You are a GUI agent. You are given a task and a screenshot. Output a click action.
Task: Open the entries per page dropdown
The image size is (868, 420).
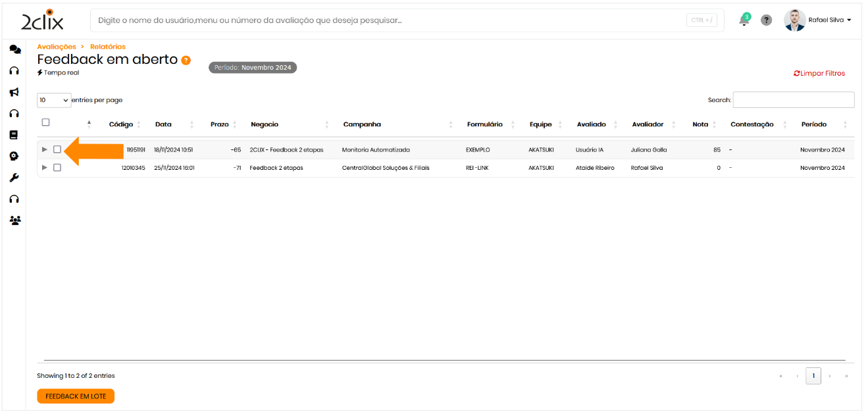pyautogui.click(x=54, y=100)
